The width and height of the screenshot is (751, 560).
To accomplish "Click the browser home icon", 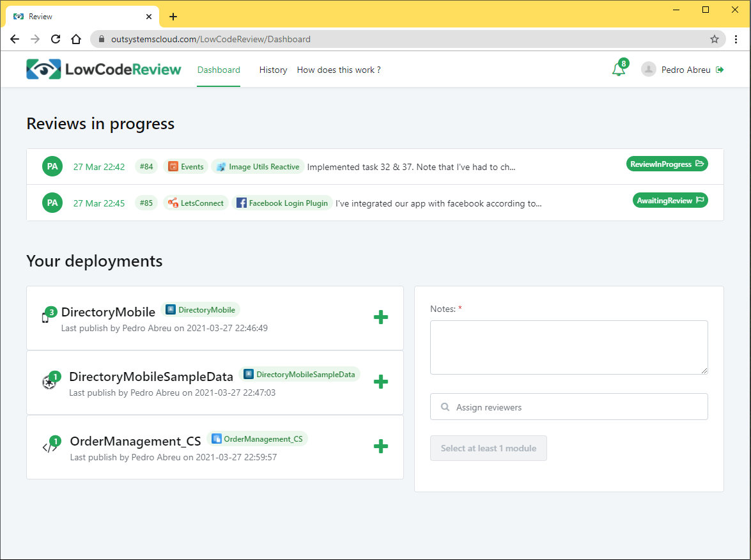I will pos(76,39).
